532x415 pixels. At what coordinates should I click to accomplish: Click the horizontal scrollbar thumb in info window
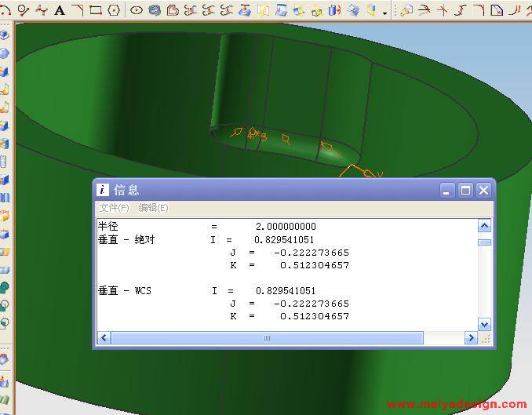(x=267, y=338)
